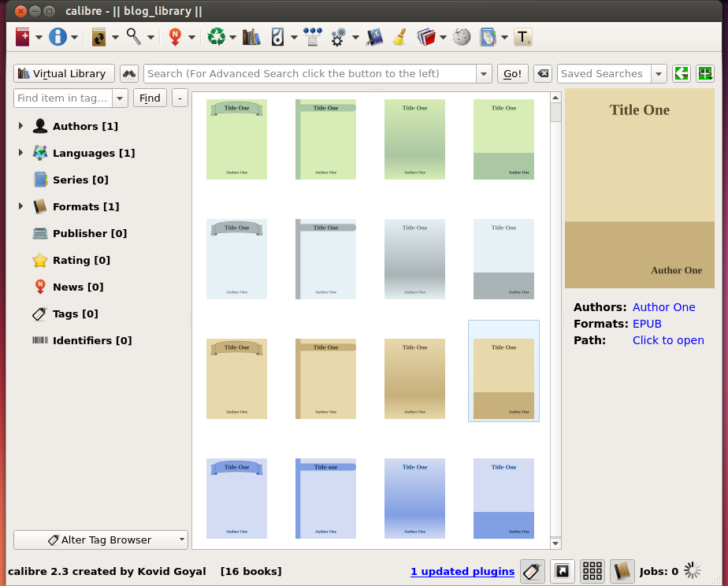The image size is (728, 586).
Task: Click the copy documents plugin icon
Action: tap(488, 37)
